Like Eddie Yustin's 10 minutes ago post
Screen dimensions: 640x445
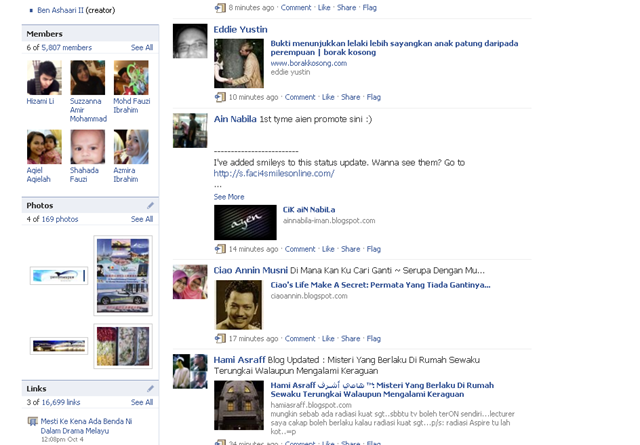coord(328,97)
